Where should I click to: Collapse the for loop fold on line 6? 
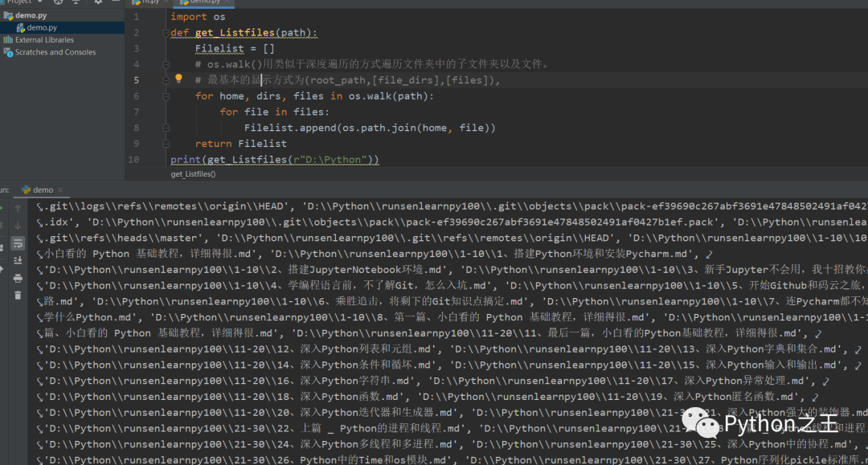[166, 96]
